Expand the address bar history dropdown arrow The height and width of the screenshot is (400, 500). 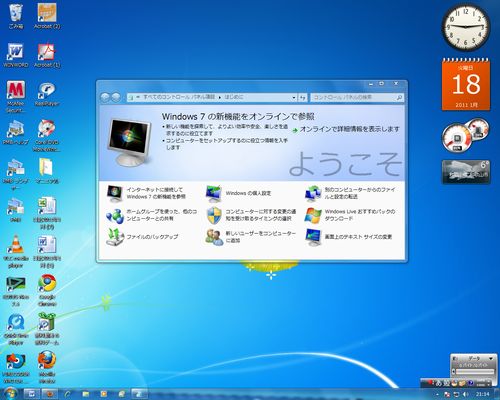[294, 98]
